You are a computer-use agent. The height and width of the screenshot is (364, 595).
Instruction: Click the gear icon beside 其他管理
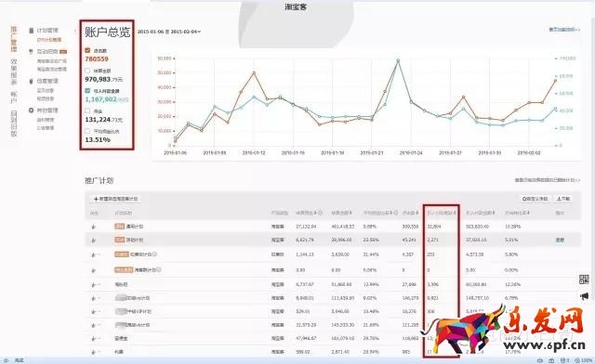pos(31,110)
